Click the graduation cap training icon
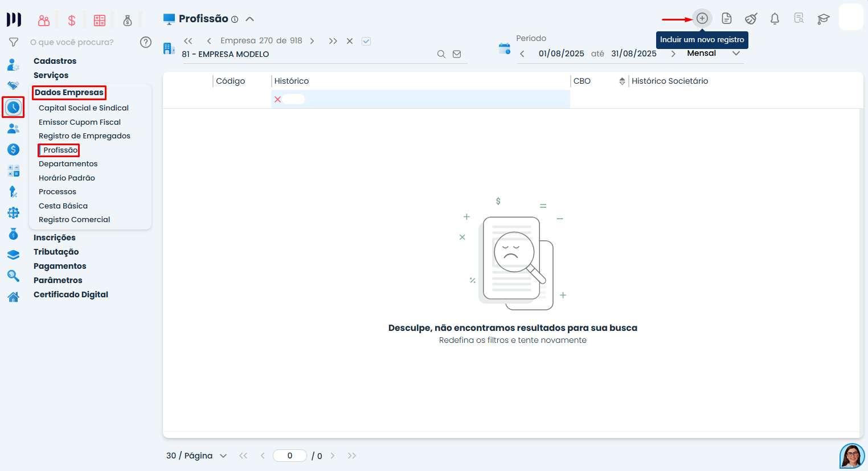Screen dimensions: 868x471 coord(824,19)
